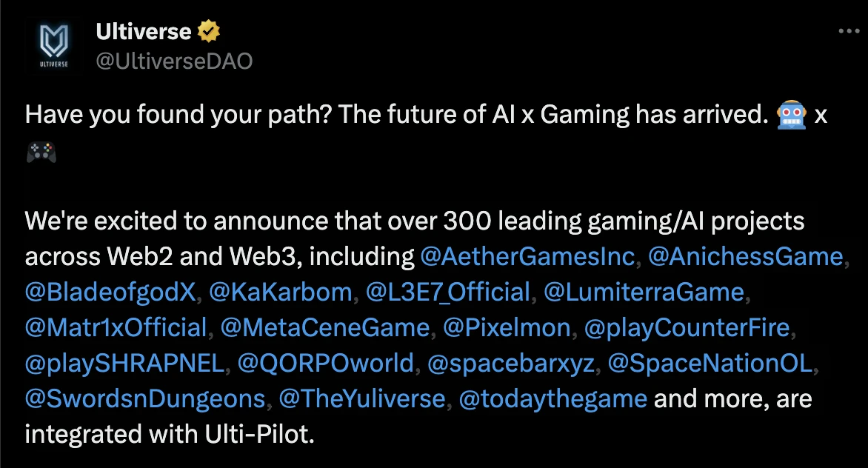
Task: Visit the @MetaCeneGame mention
Action: [325, 327]
